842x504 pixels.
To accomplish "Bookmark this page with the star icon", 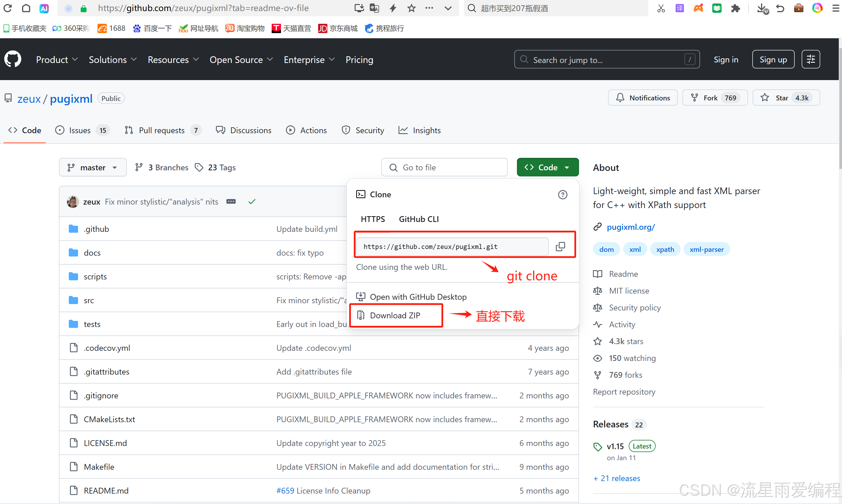I will click(411, 8).
